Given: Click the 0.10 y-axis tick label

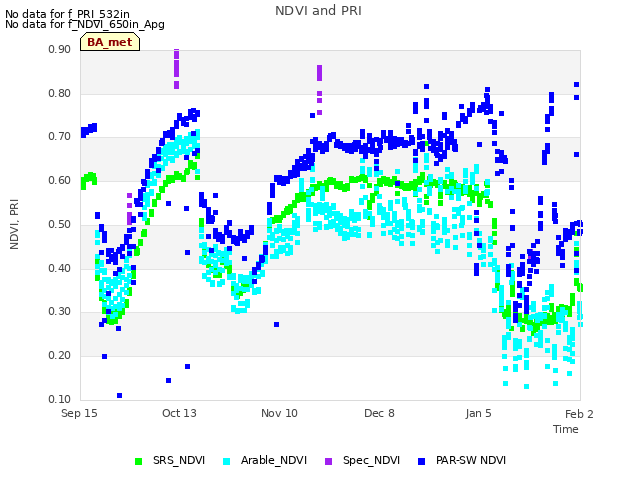Looking at the screenshot, I should click(59, 399).
